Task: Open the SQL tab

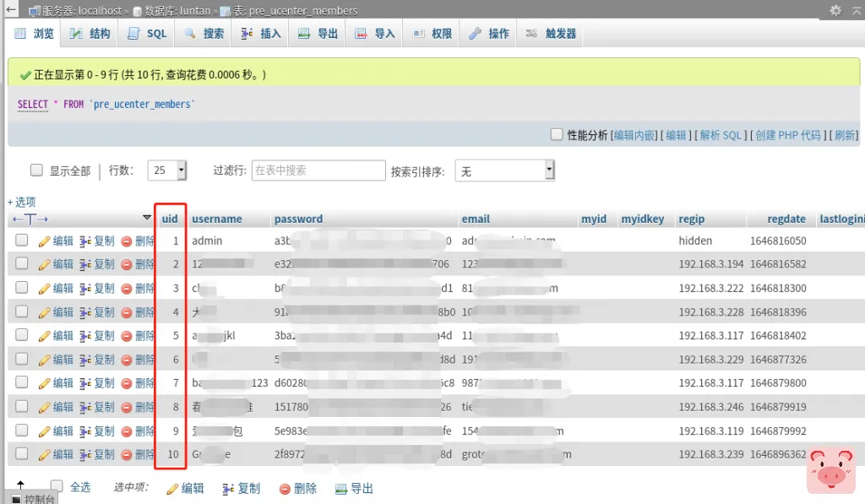Action: 147,34
